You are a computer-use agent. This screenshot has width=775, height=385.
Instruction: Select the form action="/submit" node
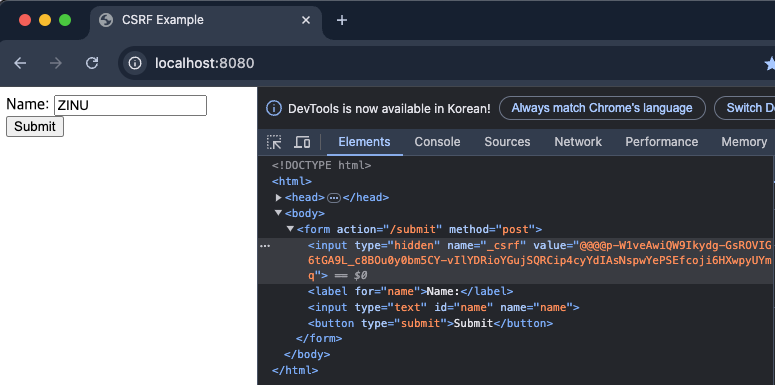tap(419, 229)
